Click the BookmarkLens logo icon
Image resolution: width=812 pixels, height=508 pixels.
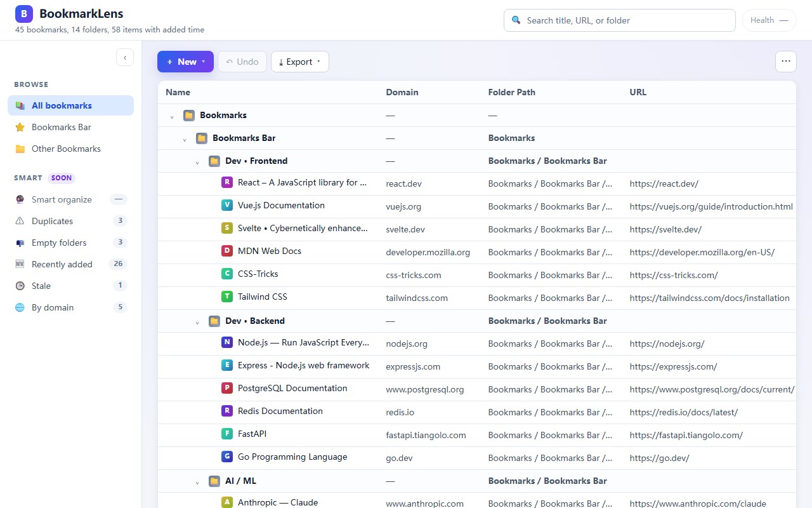23,14
